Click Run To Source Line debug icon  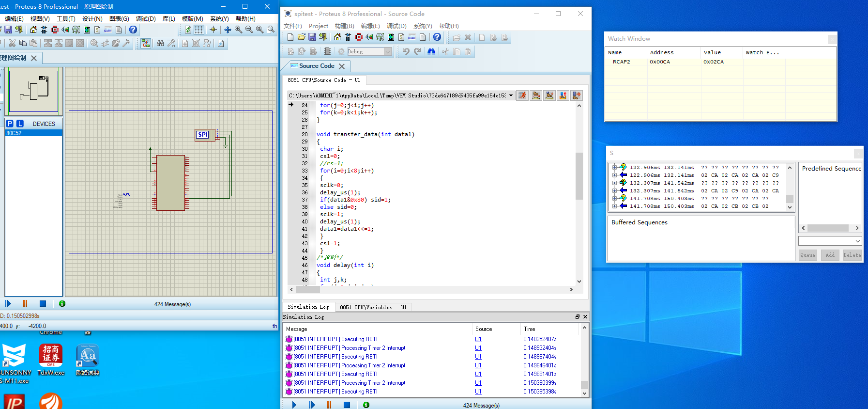(x=577, y=95)
